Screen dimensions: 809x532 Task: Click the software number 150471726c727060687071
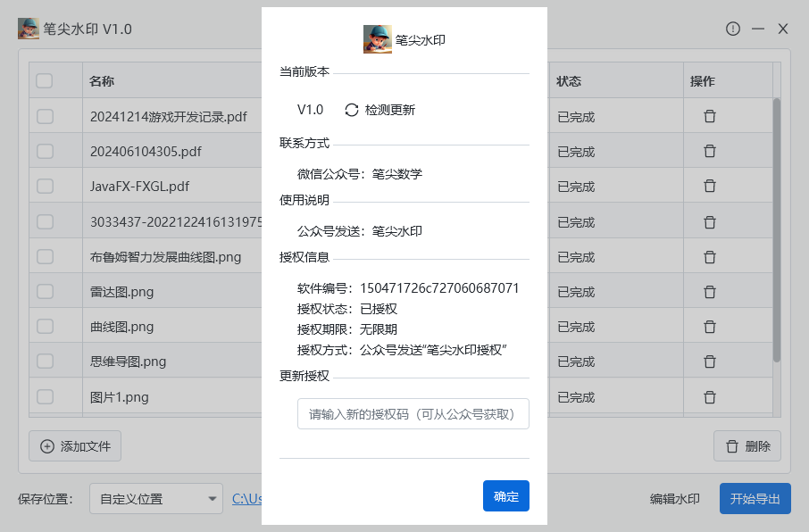click(439, 288)
